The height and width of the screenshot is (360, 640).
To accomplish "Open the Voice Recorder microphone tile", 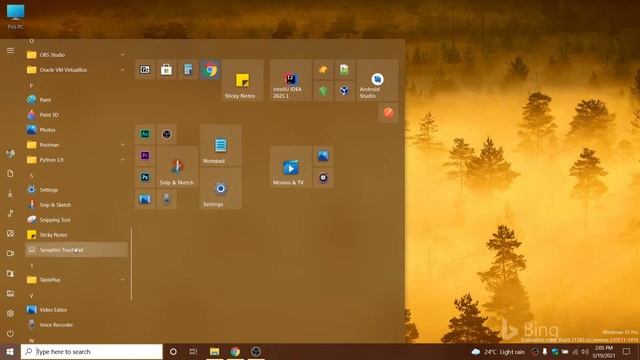I will click(167, 199).
